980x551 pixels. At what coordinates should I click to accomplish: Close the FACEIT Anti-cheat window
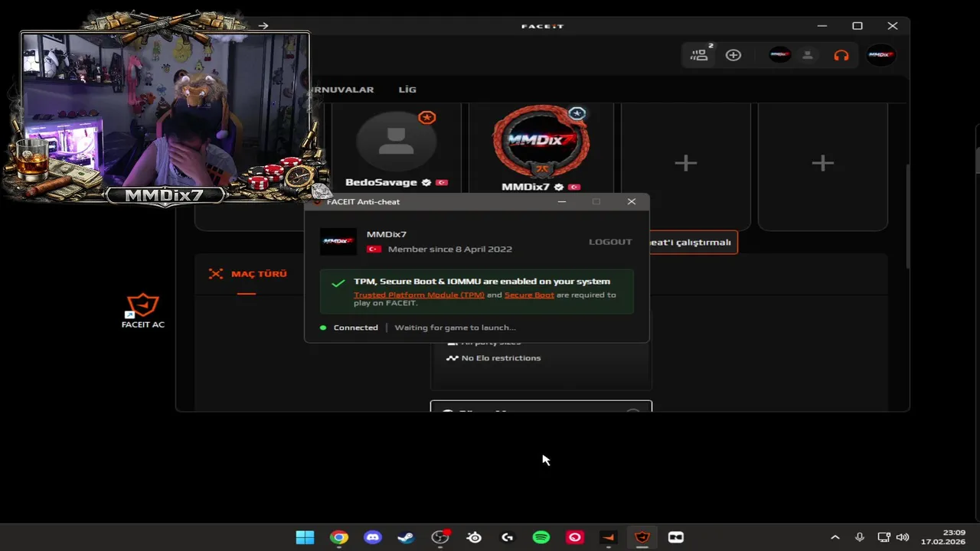632,202
